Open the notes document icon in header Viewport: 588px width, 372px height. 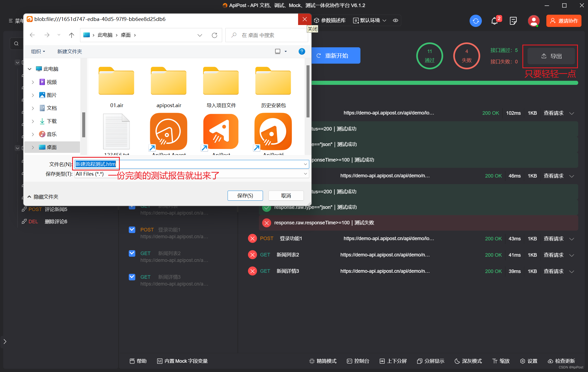tap(513, 21)
